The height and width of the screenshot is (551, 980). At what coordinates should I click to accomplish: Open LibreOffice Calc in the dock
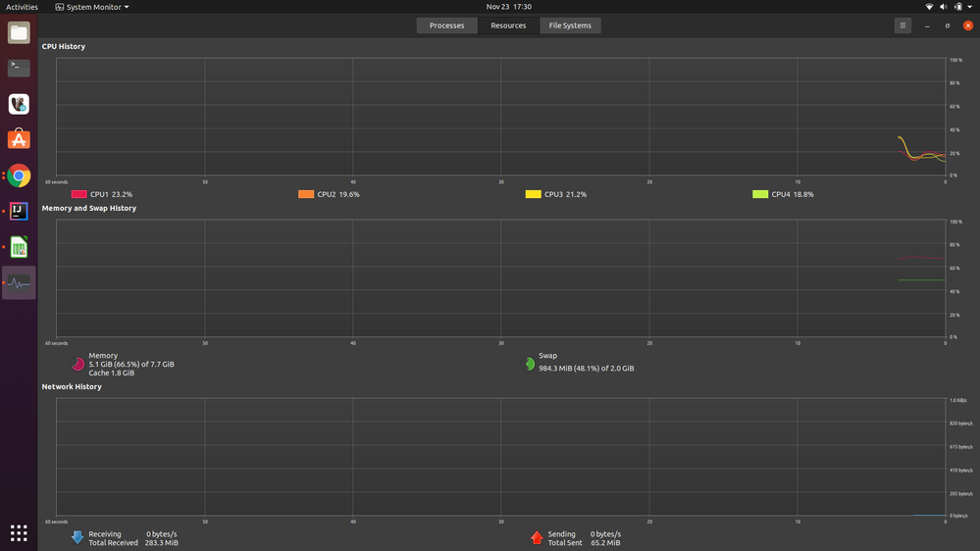point(19,247)
